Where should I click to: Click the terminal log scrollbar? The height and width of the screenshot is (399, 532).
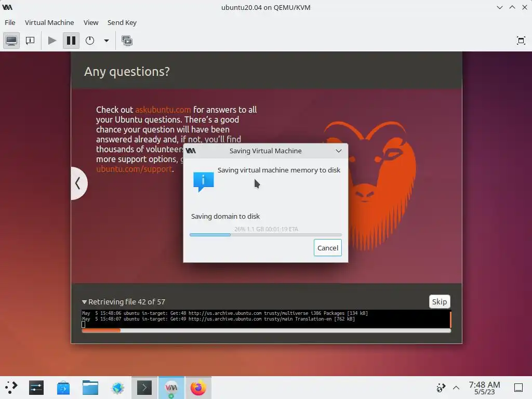pos(450,319)
